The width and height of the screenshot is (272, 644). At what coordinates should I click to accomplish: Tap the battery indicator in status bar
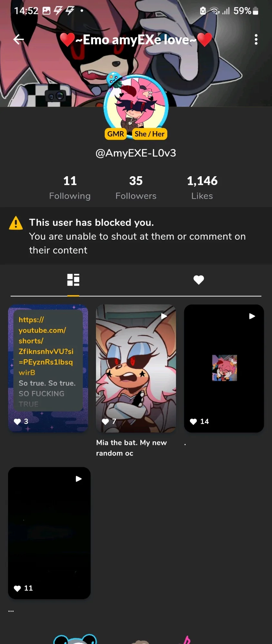click(x=255, y=11)
